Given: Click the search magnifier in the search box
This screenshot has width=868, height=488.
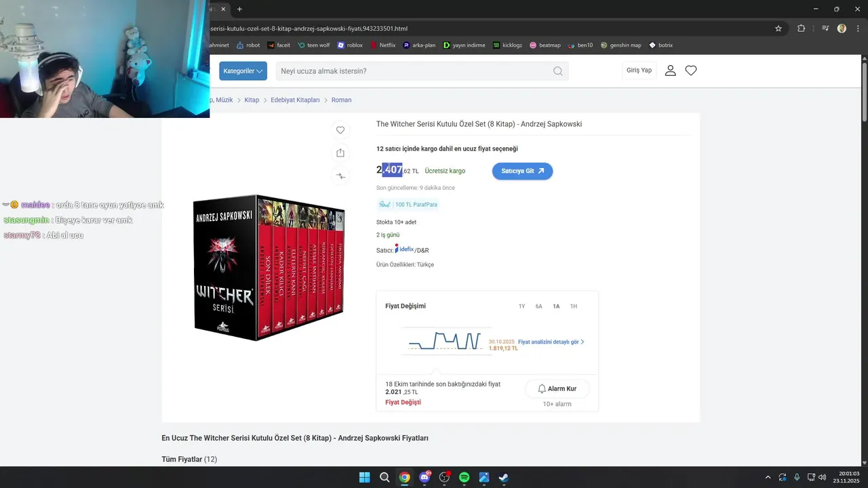Looking at the screenshot, I should [x=558, y=71].
